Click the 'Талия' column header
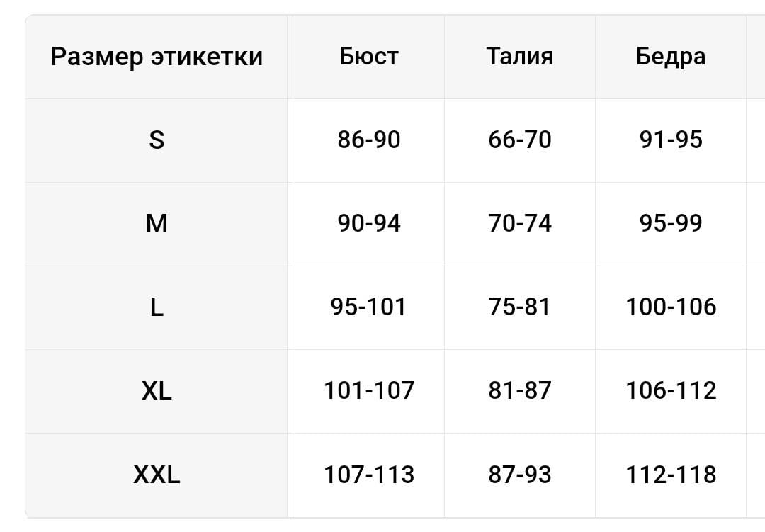 click(x=519, y=57)
